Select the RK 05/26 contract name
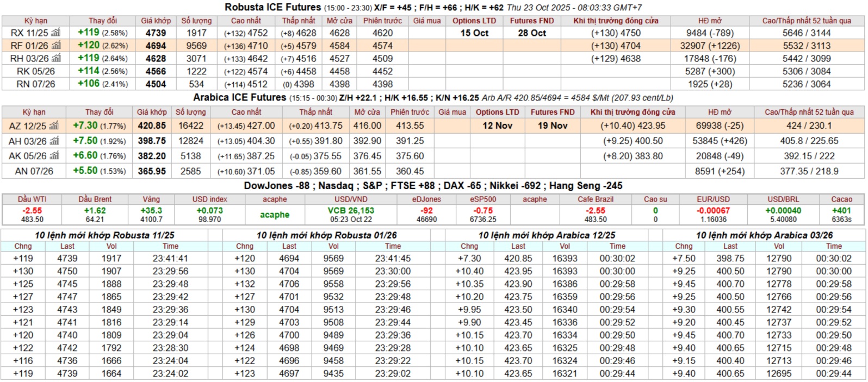Screen dimensions: 868x382 tap(30, 71)
